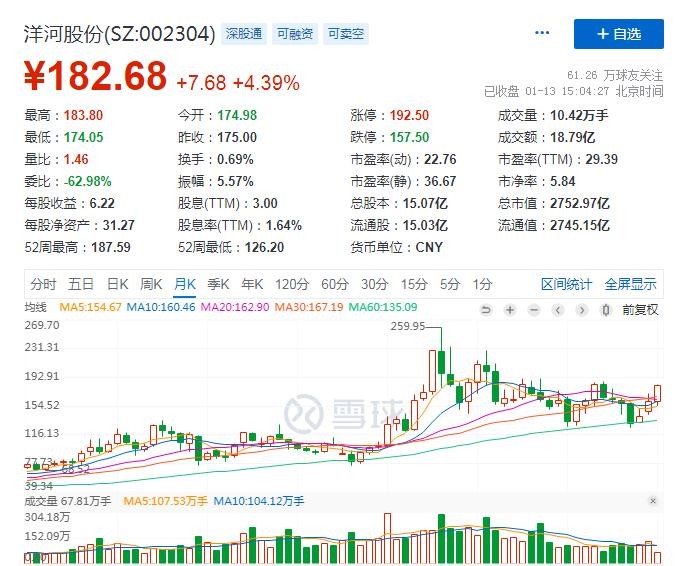Switch to the 日K daily chart tab
675x566 pixels.
[x=117, y=284]
